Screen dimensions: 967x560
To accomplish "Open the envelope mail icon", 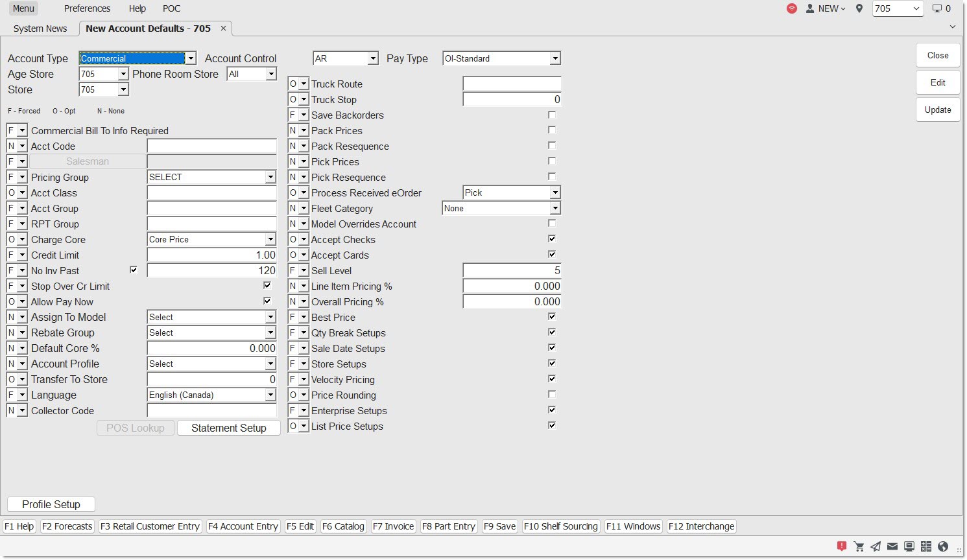I will 892,546.
